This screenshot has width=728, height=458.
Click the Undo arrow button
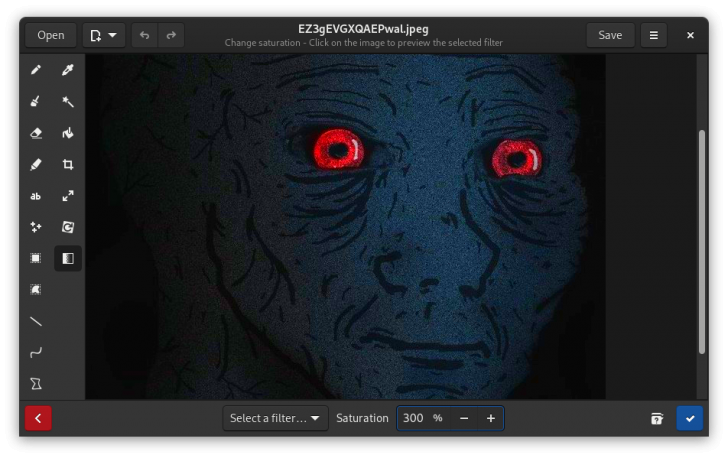145,35
